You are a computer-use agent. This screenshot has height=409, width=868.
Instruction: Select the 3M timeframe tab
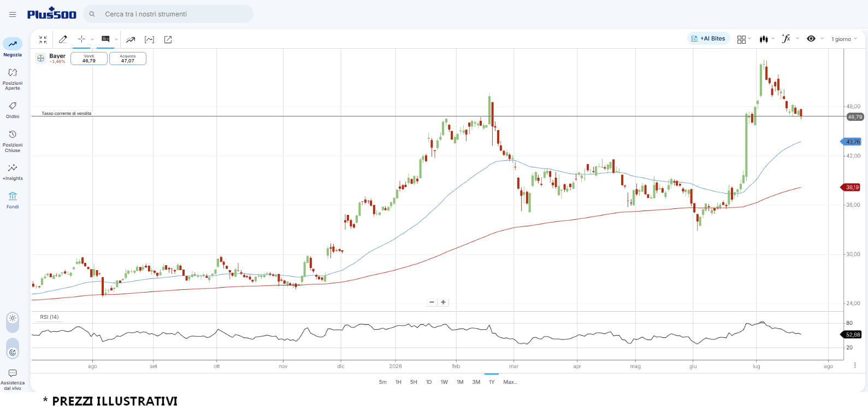[476, 382]
